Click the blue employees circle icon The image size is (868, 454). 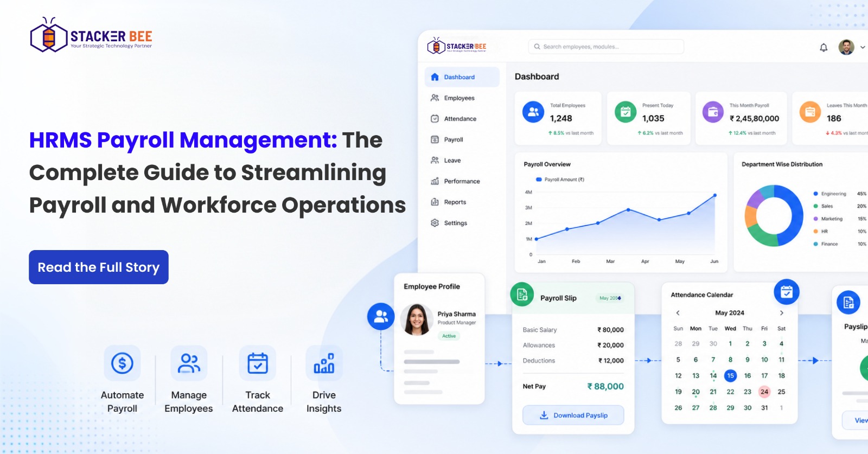(x=381, y=316)
